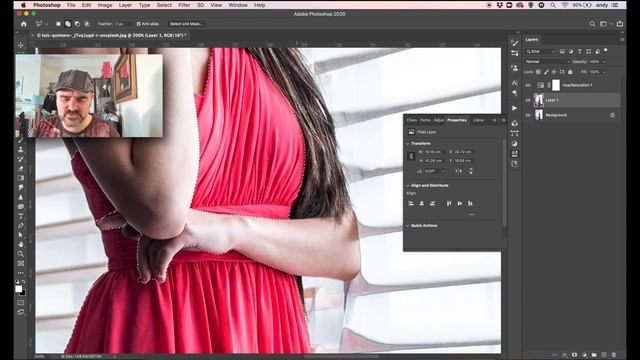The width and height of the screenshot is (640, 360).
Task: Go to the Home screen icon
Action: 24,24
